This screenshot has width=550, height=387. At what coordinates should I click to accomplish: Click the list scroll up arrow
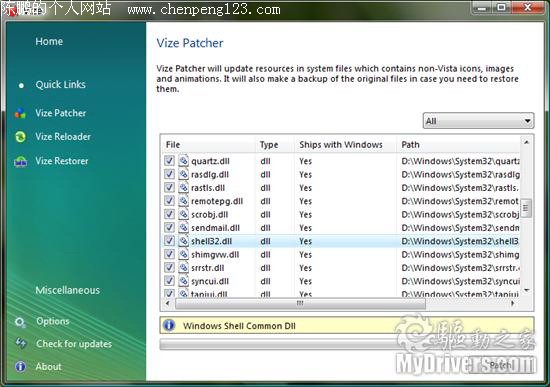point(526,142)
